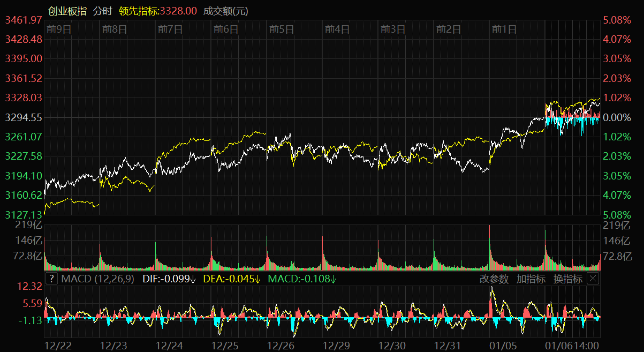This screenshot has height=352, width=644.
Task: Select the 前5日 day marker
Action: 282,29
